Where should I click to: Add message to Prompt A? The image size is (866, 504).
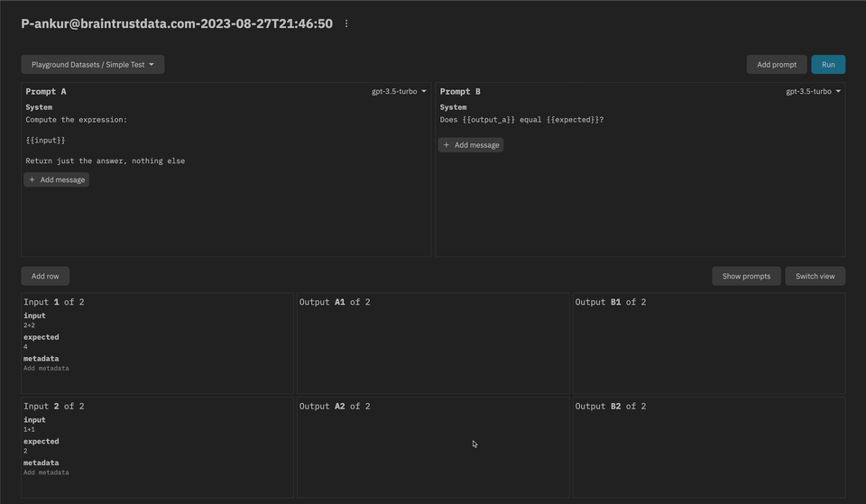pyautogui.click(x=57, y=179)
